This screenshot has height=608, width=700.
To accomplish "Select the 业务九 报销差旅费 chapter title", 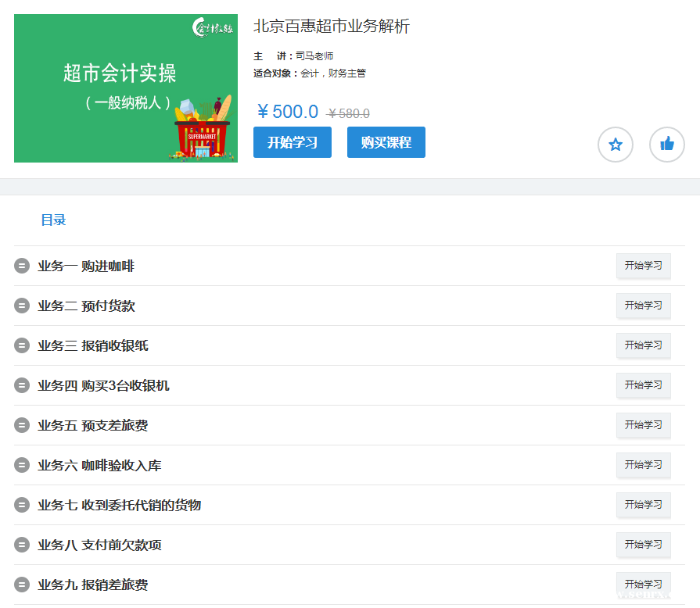I will coord(92,585).
